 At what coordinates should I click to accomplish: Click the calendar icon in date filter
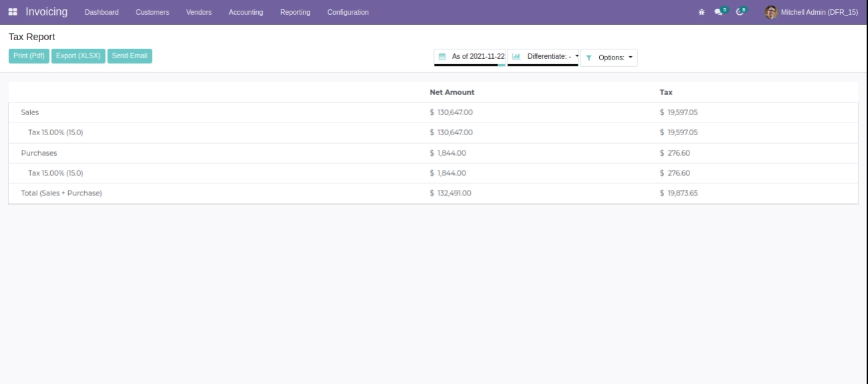442,57
